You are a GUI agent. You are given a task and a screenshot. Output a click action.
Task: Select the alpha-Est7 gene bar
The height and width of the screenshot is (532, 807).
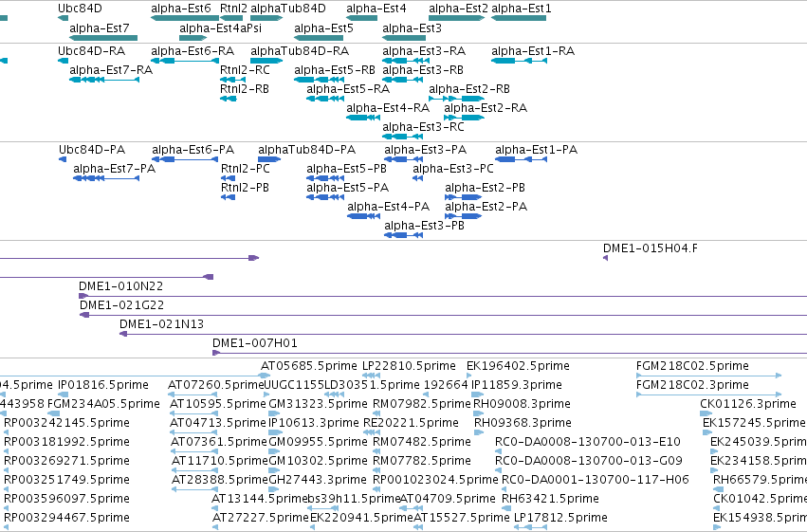pos(103,38)
